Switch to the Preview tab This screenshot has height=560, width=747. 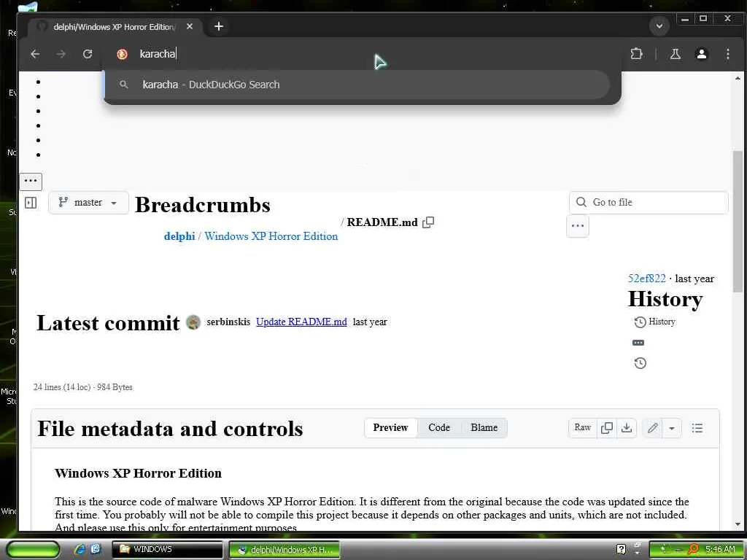[390, 427]
